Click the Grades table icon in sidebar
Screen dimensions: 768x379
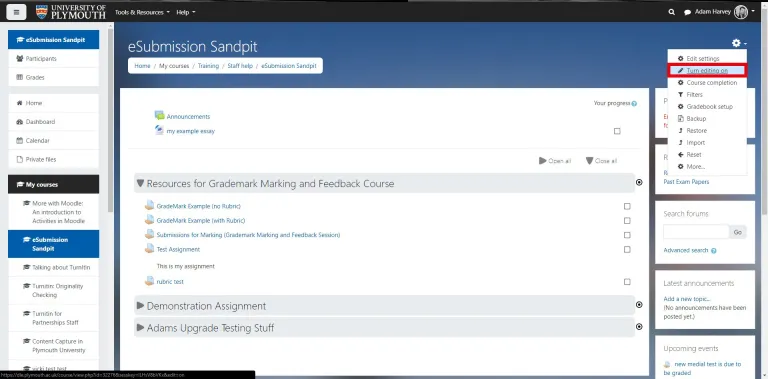click(20, 77)
